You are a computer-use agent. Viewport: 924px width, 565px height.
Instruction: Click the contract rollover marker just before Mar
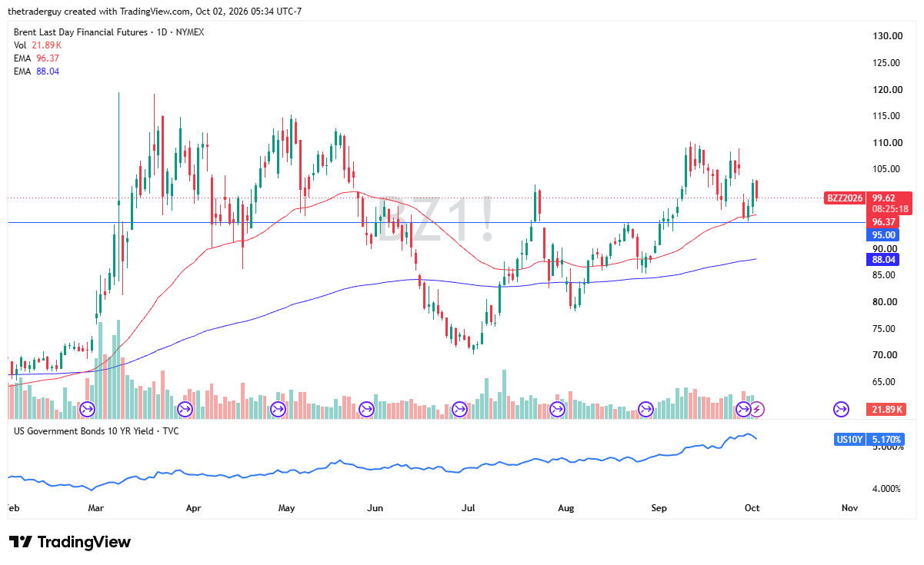87,409
